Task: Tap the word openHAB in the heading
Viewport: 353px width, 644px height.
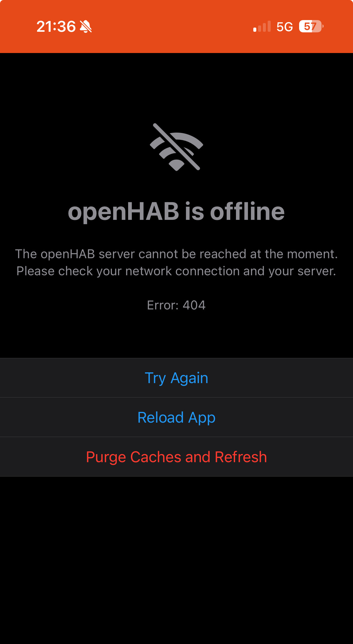Action: point(123,211)
